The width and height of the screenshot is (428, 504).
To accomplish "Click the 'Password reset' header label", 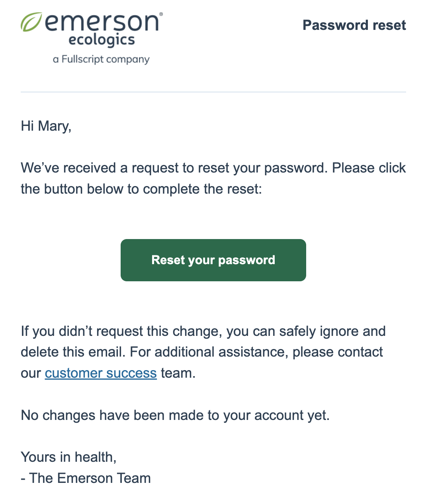I will [x=354, y=25].
